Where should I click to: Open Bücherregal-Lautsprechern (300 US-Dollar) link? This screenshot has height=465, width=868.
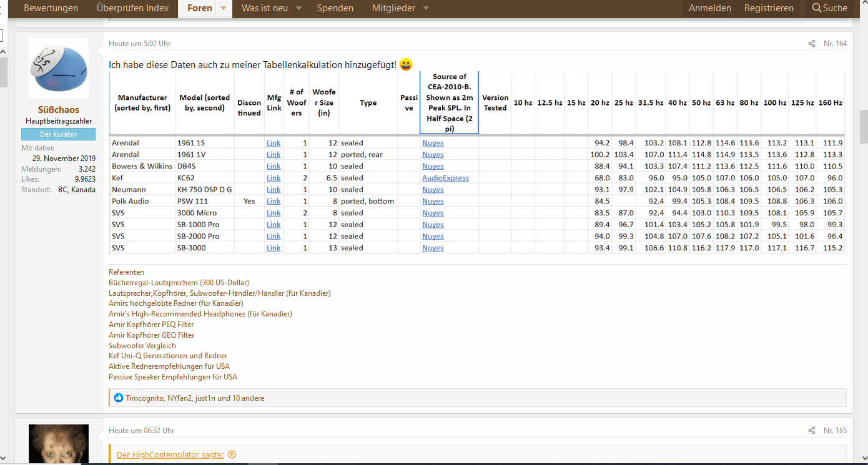point(179,283)
